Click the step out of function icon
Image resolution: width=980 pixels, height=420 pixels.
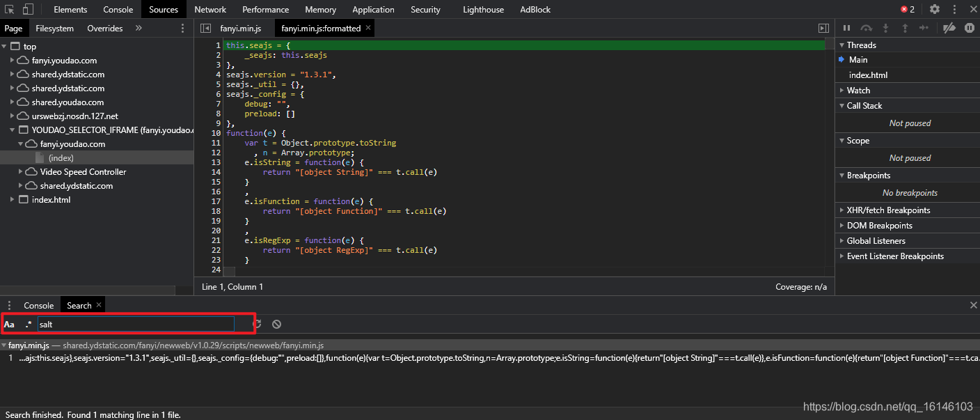(x=905, y=28)
